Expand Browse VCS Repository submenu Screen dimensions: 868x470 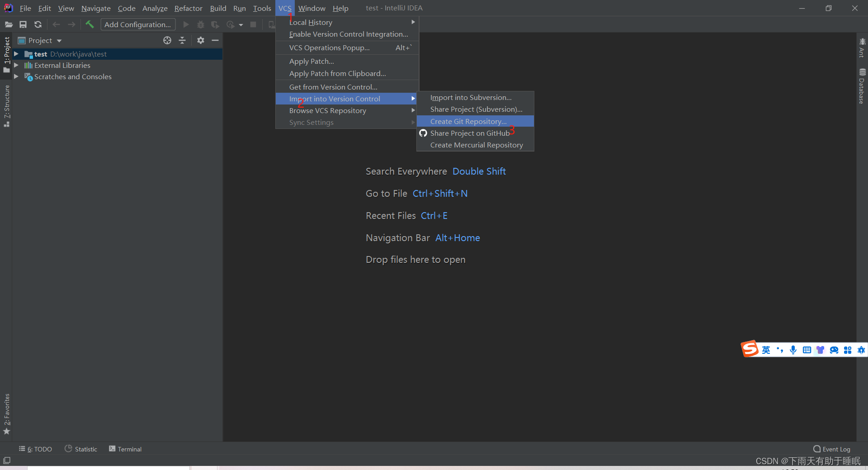(347, 110)
